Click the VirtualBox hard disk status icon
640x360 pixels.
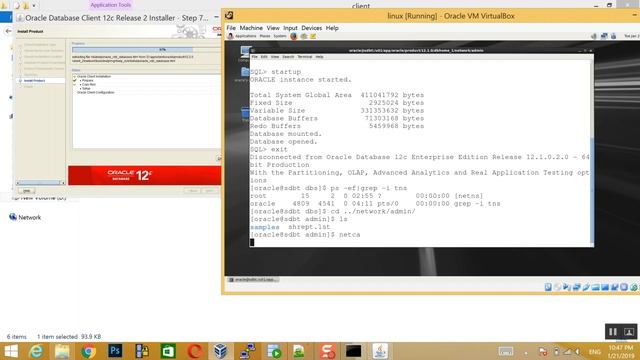[x=548, y=287]
